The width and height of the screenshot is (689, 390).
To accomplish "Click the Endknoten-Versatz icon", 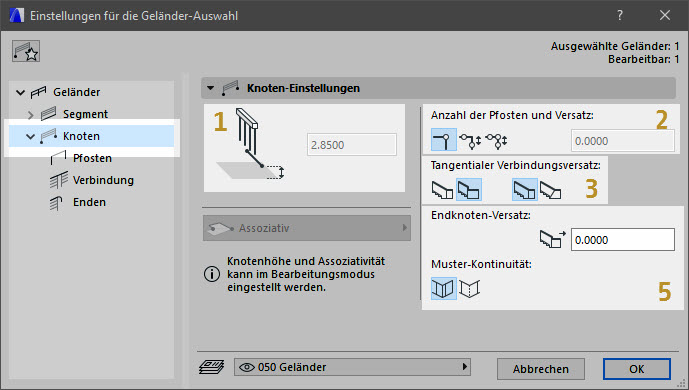I will coord(552,239).
